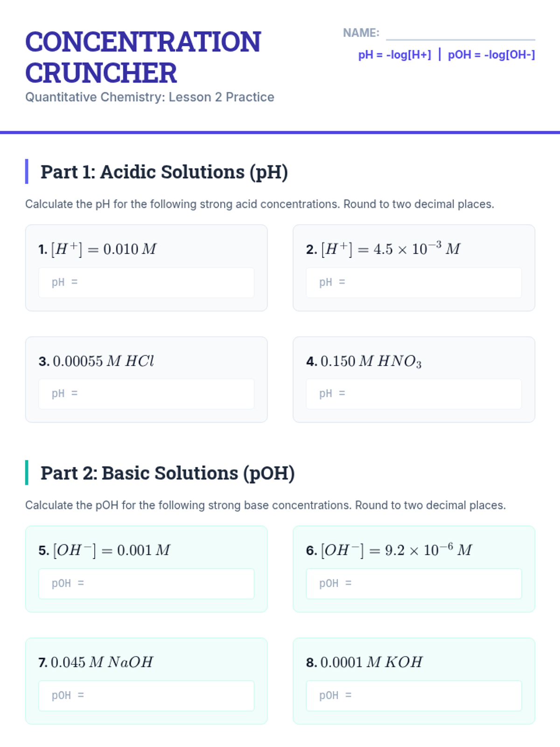Select the pH answer field under 0.00055 M HCl
The width and height of the screenshot is (560, 747).
tap(147, 394)
